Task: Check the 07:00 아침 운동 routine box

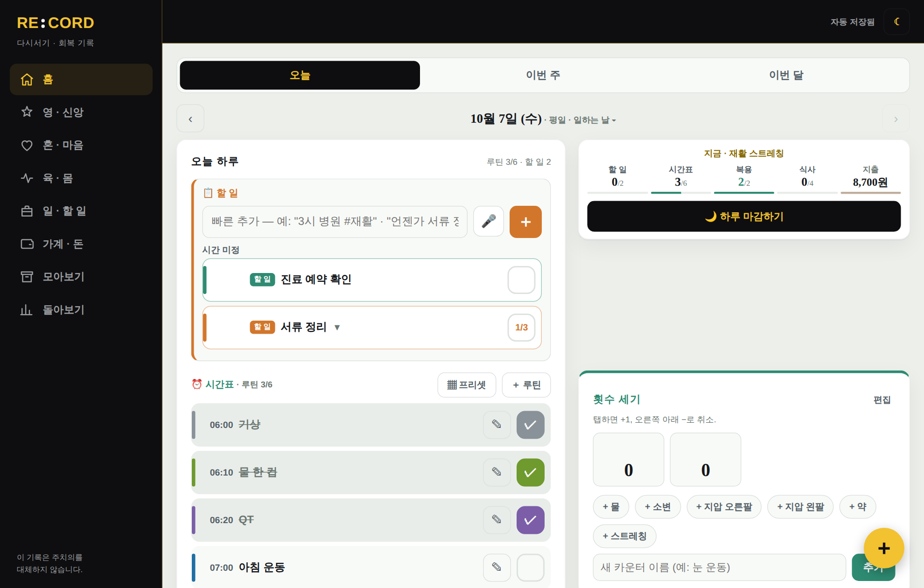Action: 530,567
